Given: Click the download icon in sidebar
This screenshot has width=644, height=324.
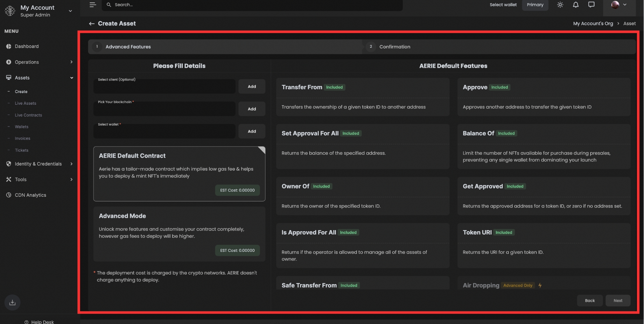Looking at the screenshot, I should [12, 303].
